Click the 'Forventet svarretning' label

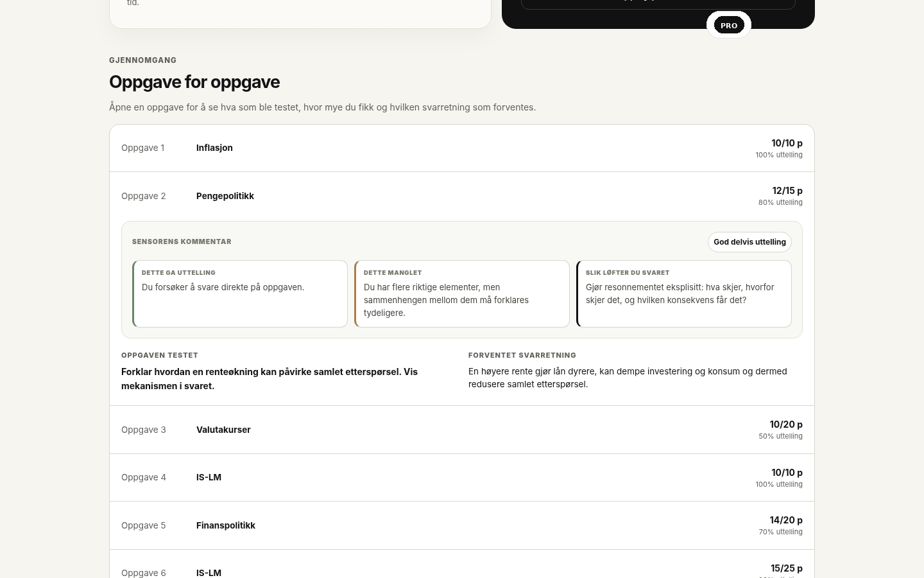click(522, 355)
